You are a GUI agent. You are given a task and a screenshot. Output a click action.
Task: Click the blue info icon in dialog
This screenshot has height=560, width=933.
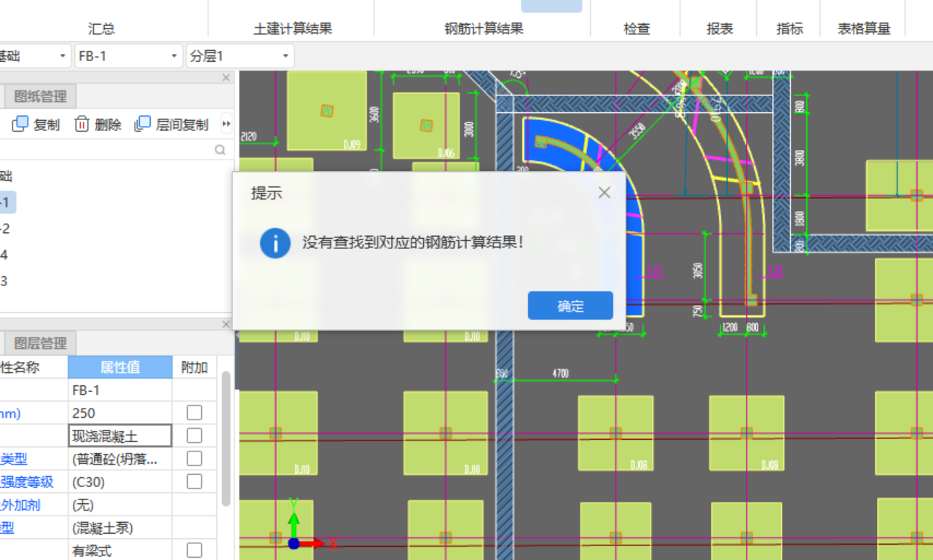[275, 243]
